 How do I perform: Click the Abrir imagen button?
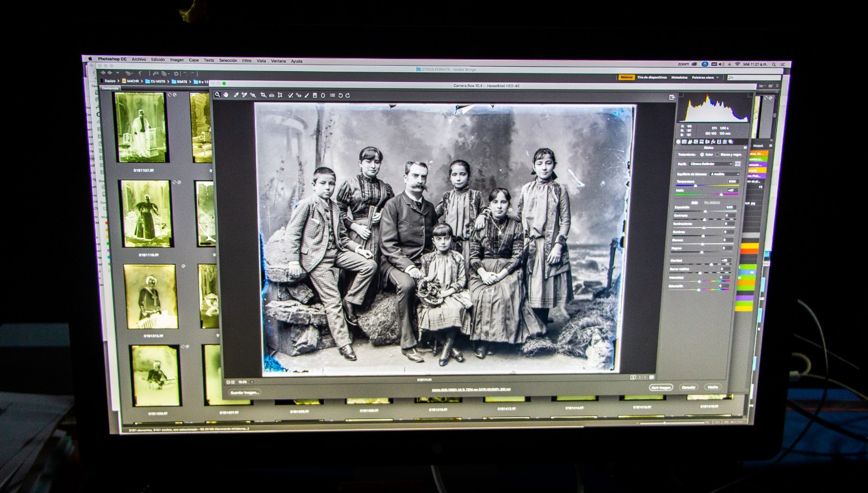coord(661,388)
